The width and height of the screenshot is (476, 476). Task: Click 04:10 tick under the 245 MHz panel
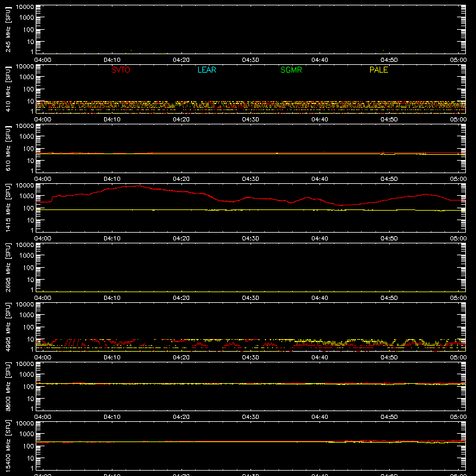point(112,60)
